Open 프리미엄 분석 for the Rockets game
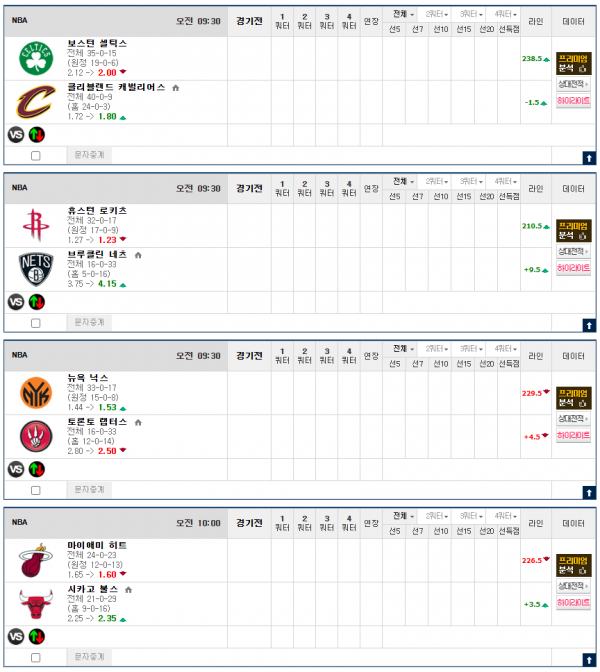The width and height of the screenshot is (600, 672). (573, 231)
